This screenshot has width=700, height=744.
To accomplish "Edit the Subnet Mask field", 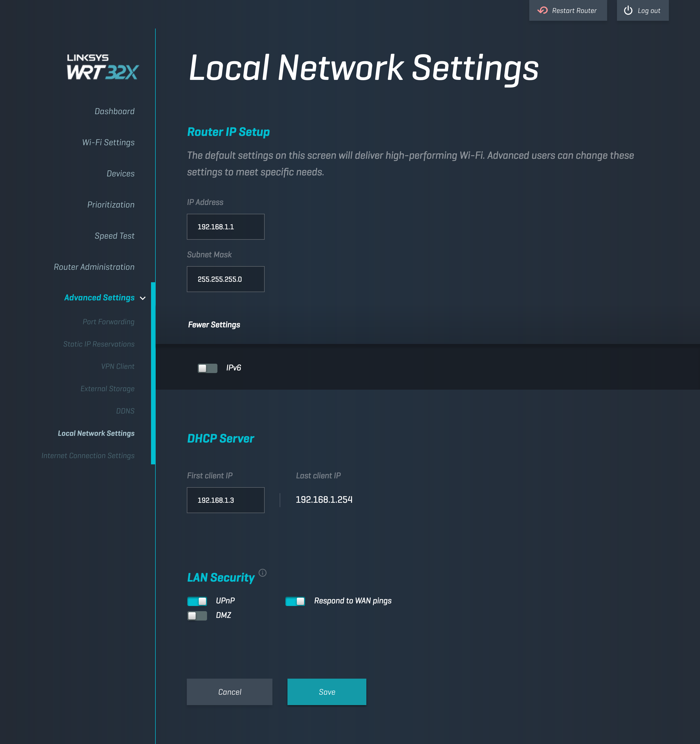I will [x=226, y=279].
